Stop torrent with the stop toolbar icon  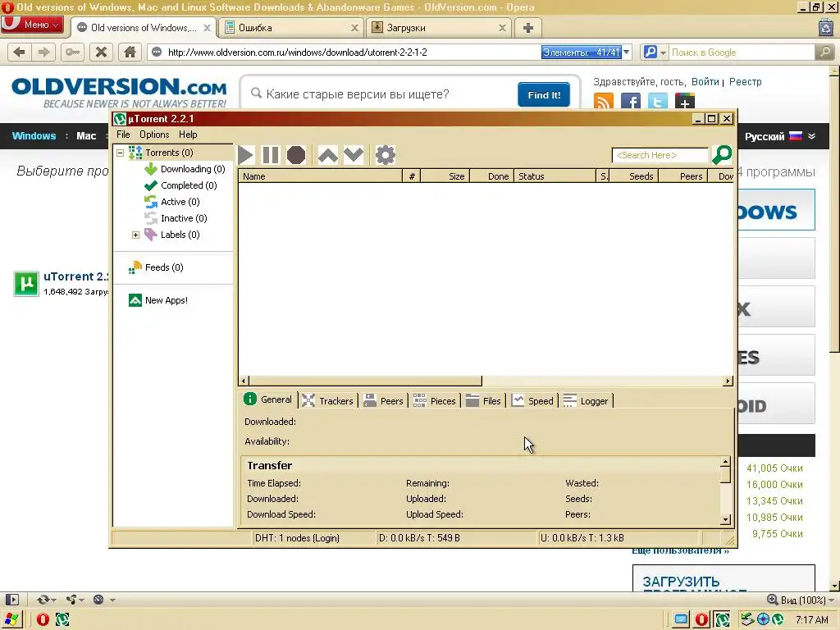pos(295,155)
